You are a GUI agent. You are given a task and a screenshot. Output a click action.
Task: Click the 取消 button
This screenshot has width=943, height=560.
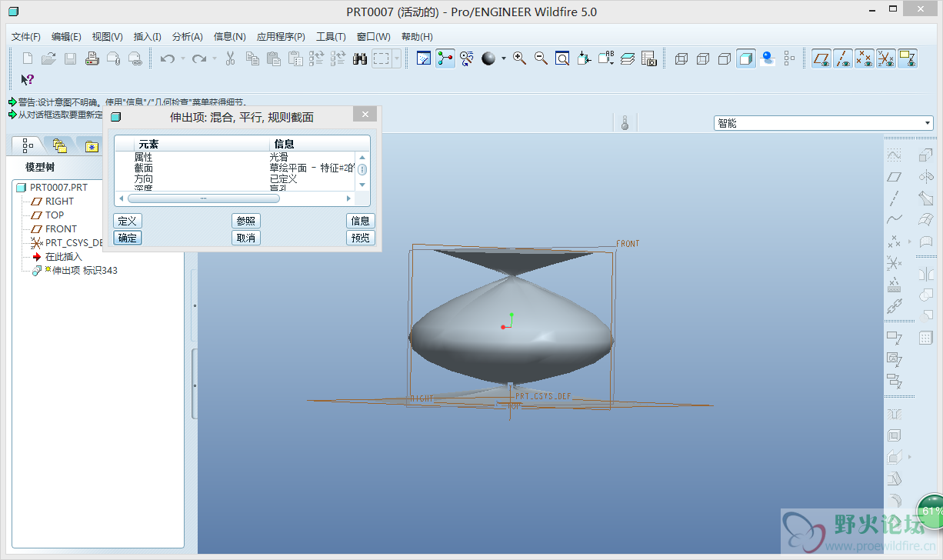(x=246, y=238)
